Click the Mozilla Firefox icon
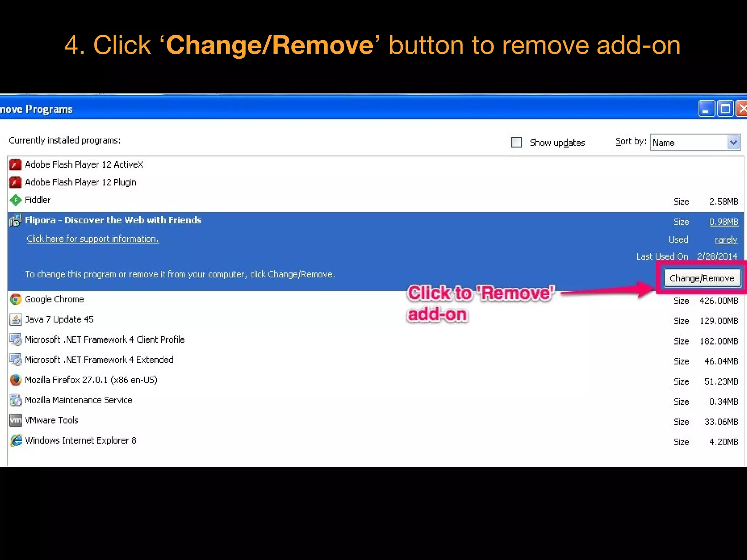This screenshot has height=560, width=747. tap(15, 380)
